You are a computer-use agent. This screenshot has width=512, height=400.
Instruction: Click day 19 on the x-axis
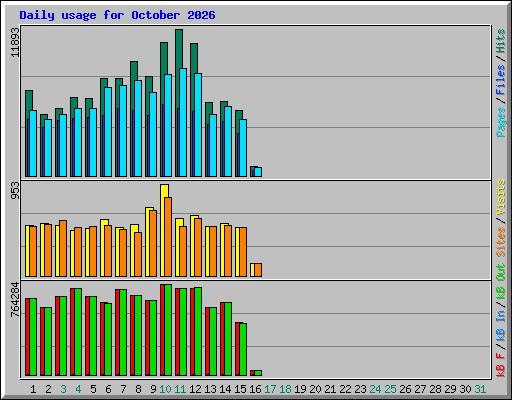(x=300, y=389)
